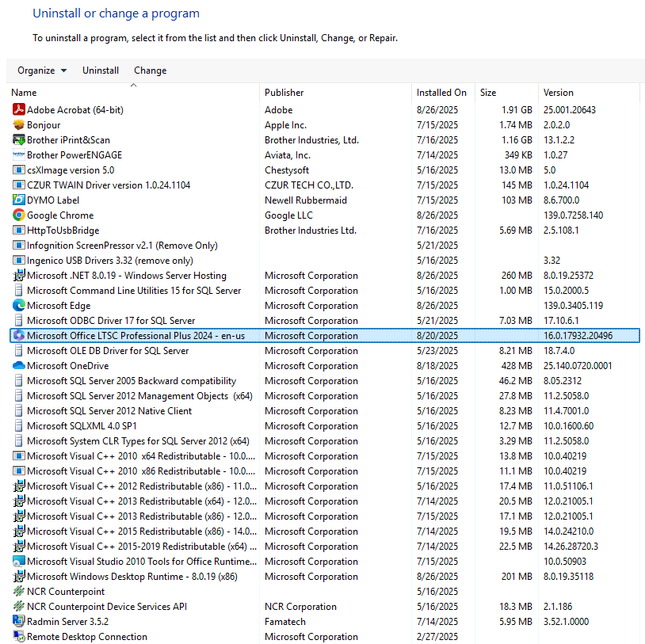645x644 pixels.
Task: Select Microsoft SQL Server 2005 Backward compatibility
Action: pos(325,381)
